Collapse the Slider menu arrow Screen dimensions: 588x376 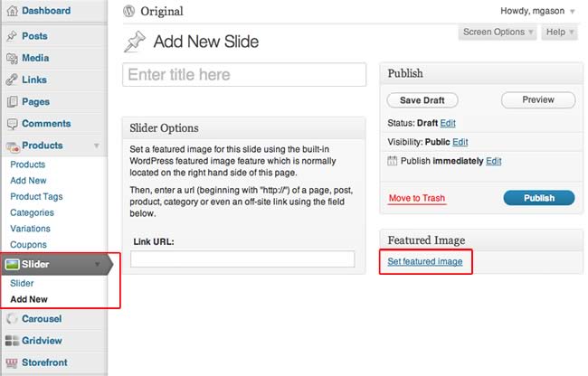96,265
